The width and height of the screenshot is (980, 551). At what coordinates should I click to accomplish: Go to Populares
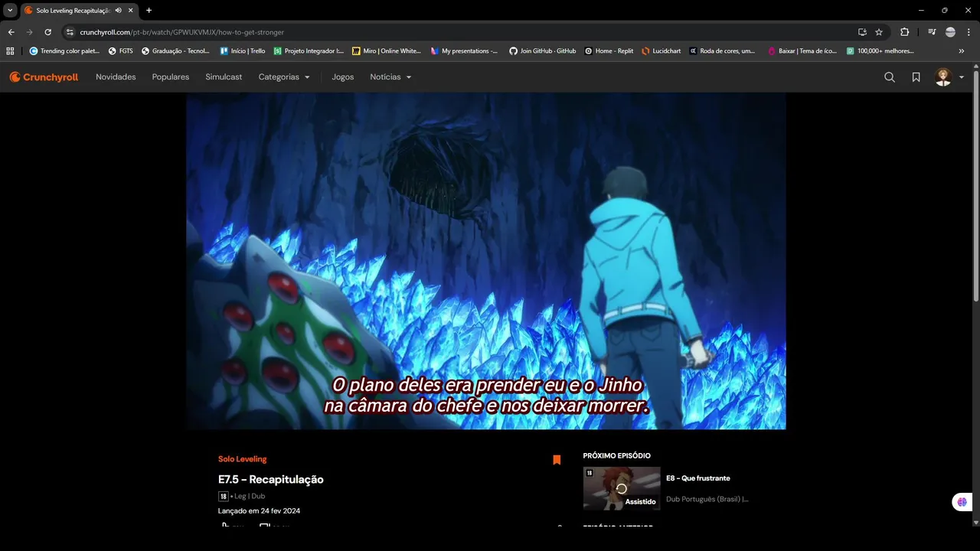point(171,77)
